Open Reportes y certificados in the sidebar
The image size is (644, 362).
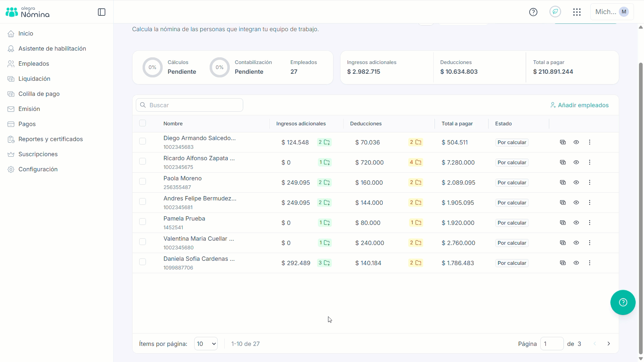coord(45,139)
